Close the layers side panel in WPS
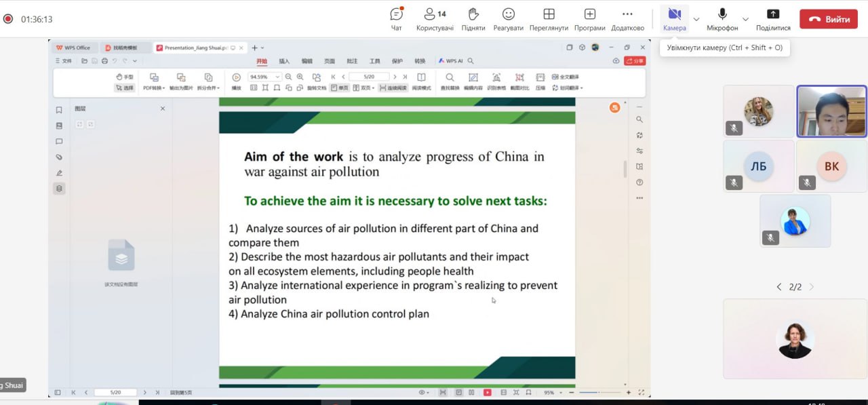 point(163,109)
